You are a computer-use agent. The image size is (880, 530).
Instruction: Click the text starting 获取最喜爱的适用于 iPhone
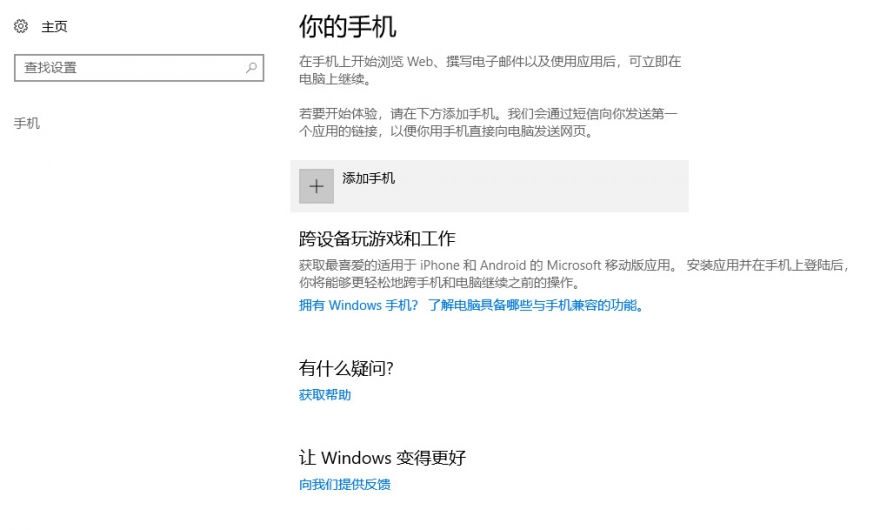click(574, 273)
